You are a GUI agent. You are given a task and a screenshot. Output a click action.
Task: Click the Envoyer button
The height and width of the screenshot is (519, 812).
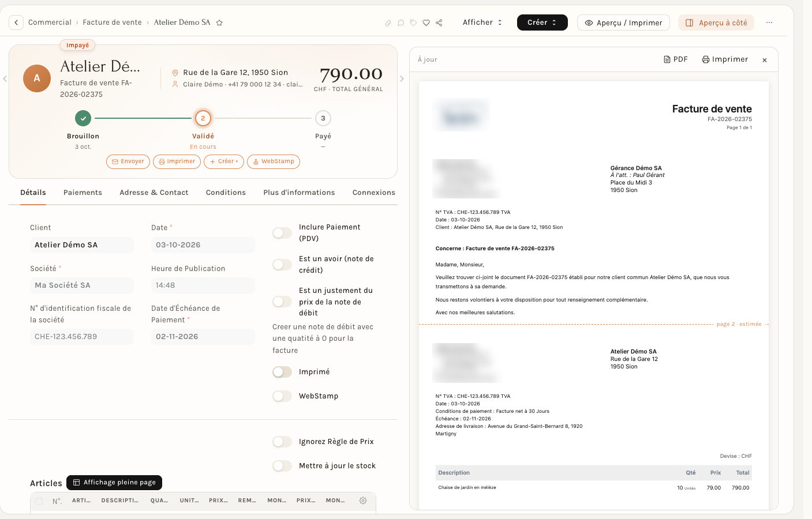pyautogui.click(x=128, y=161)
